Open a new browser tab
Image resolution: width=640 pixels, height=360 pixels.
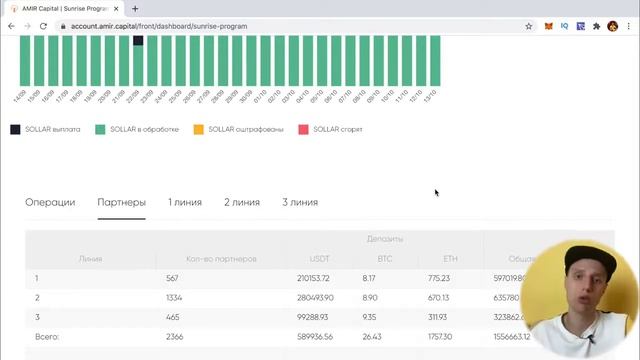pyautogui.click(x=135, y=9)
